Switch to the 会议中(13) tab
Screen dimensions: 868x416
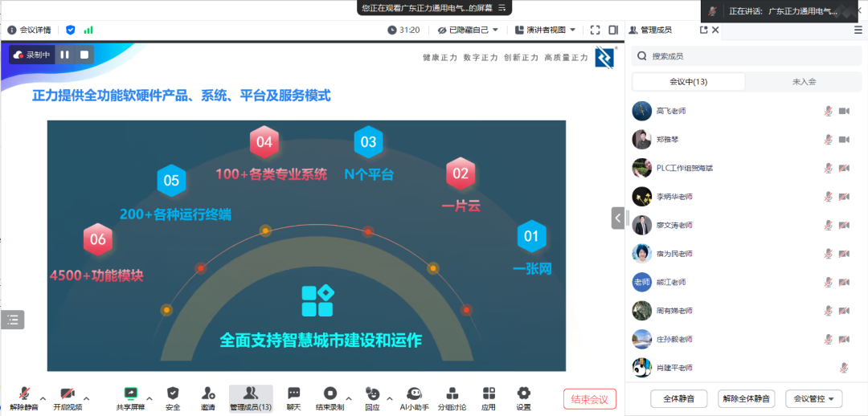click(x=689, y=82)
